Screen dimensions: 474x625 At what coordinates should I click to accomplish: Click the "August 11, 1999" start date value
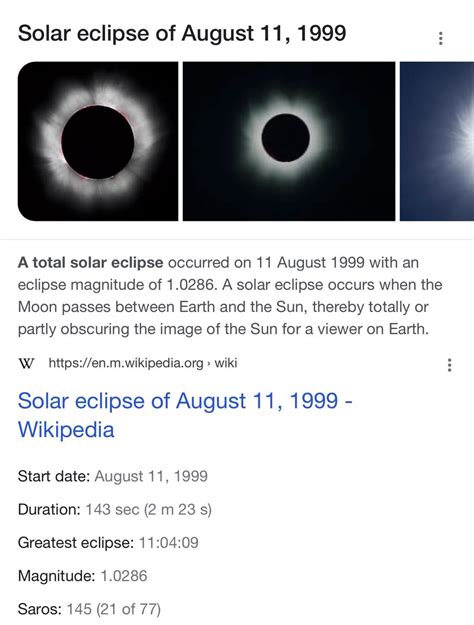click(x=151, y=476)
